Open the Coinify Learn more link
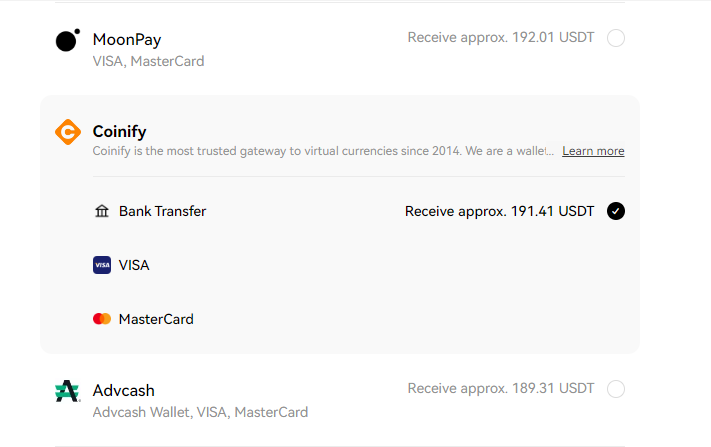 click(593, 151)
